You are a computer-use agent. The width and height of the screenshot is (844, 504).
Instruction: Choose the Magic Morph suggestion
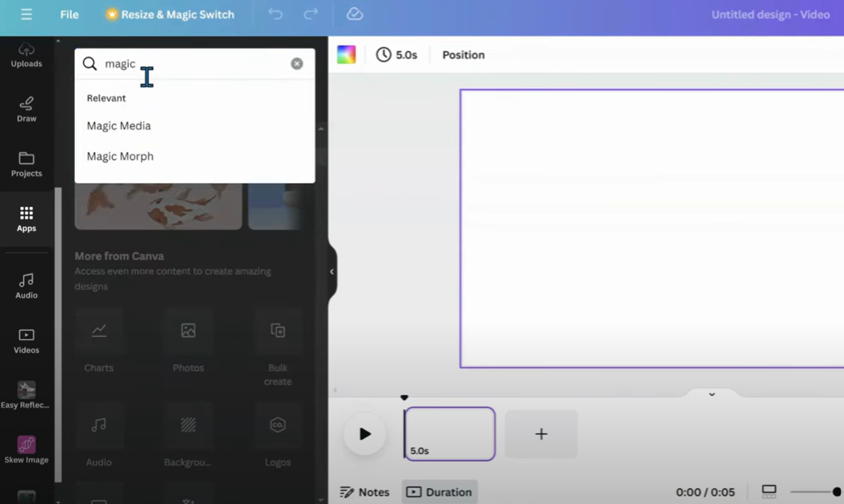(120, 156)
